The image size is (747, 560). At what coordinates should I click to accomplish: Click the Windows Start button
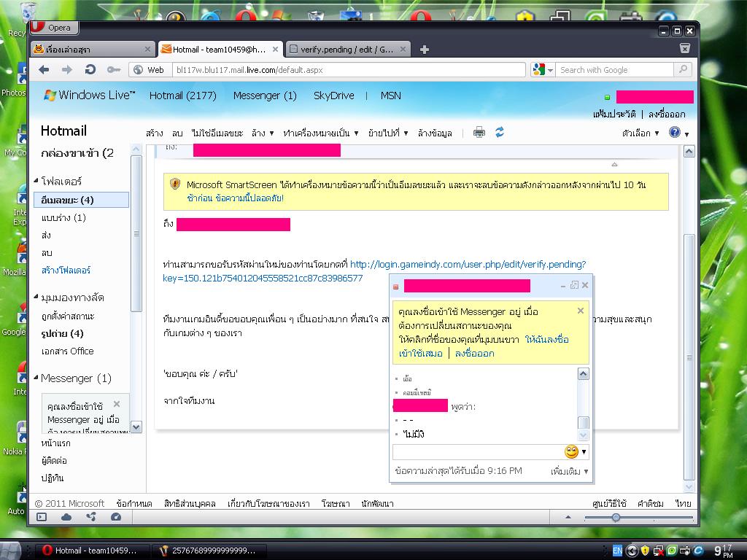(10, 551)
